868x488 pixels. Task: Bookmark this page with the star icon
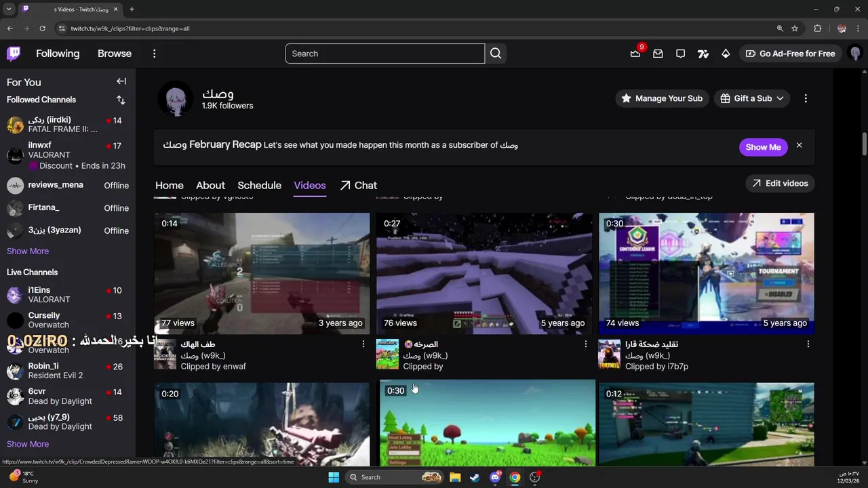pos(795,28)
